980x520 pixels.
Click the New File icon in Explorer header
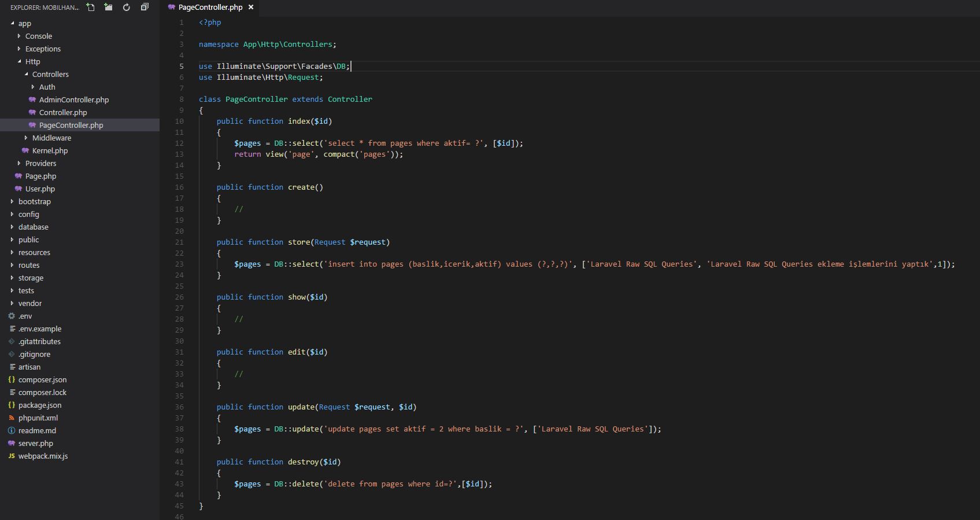tap(90, 7)
